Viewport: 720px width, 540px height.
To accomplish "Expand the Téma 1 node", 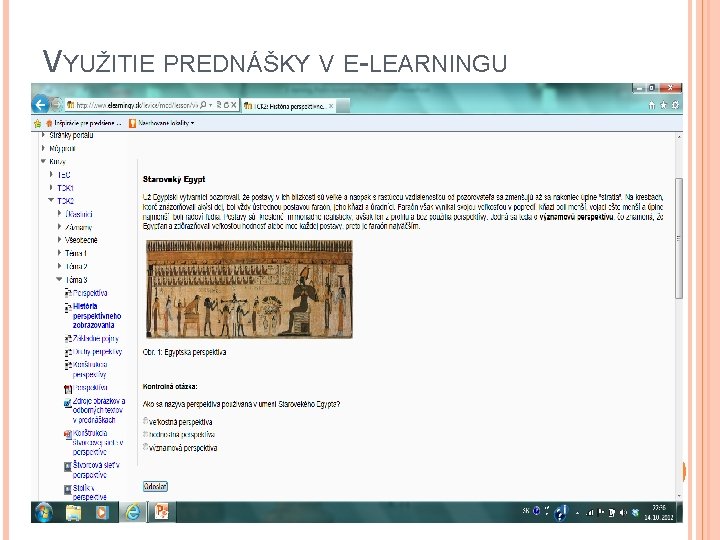I will pyautogui.click(x=59, y=253).
